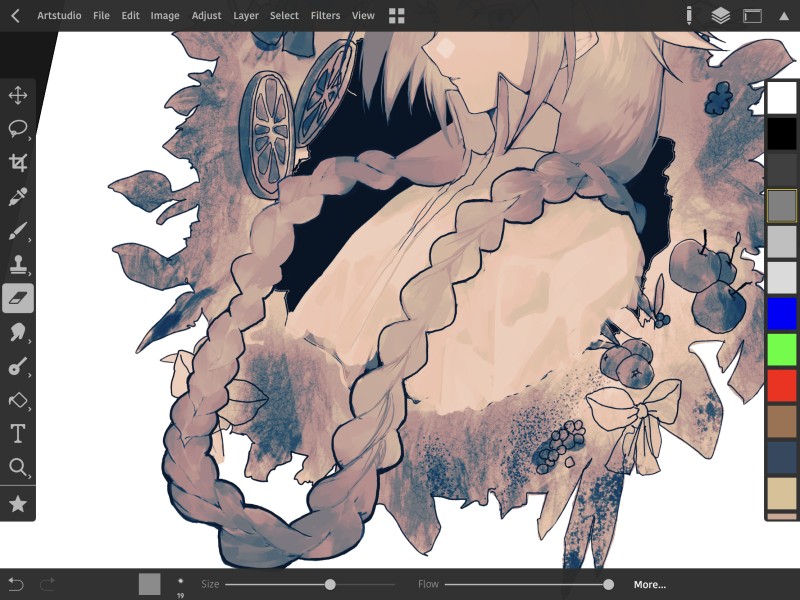Undo the last action

pos(16,584)
